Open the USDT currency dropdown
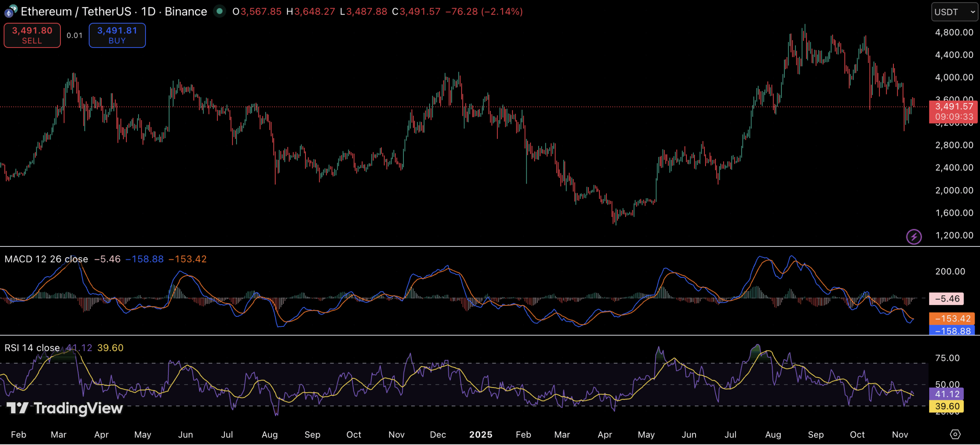980x445 pixels. pos(954,12)
